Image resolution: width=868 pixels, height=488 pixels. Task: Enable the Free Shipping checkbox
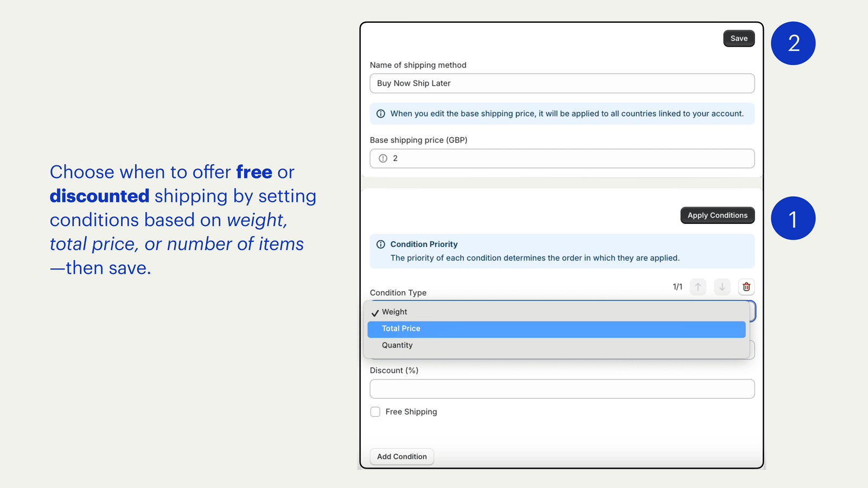click(375, 412)
